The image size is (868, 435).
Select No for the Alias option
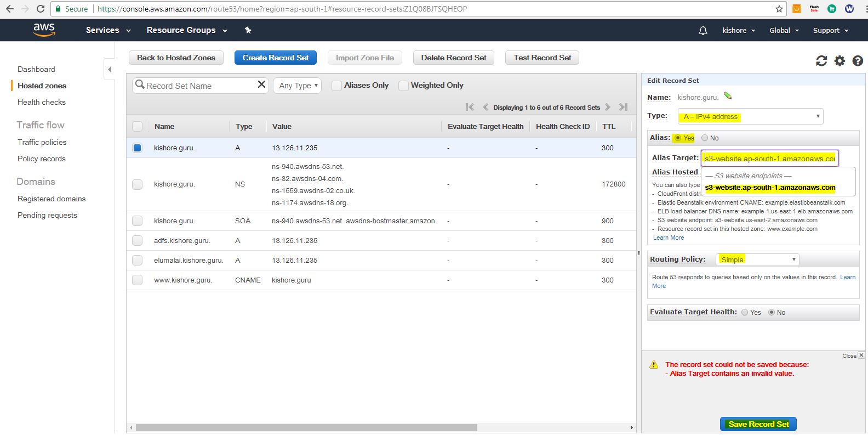point(705,138)
